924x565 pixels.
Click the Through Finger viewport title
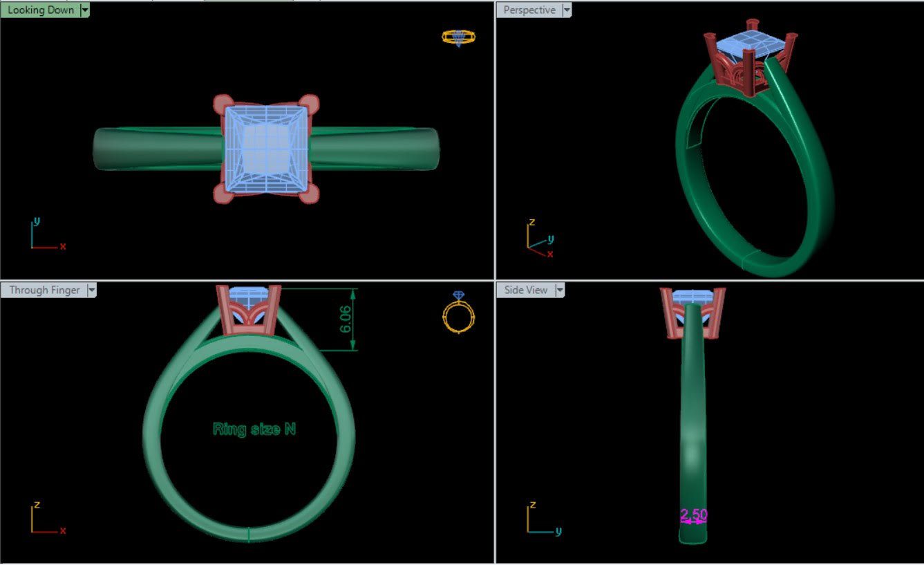tap(44, 290)
